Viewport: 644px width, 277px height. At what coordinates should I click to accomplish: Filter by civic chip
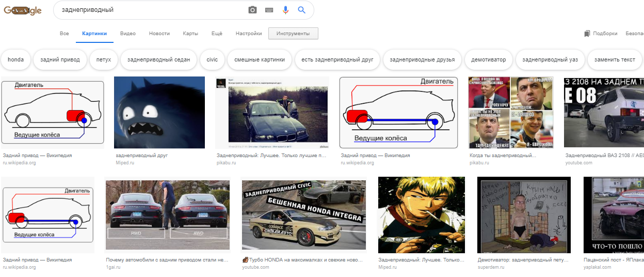[x=212, y=59]
